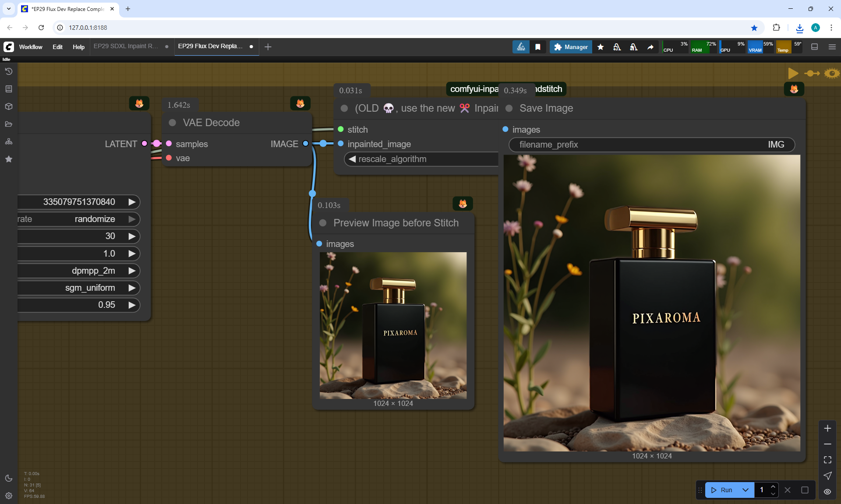Open settings gear in sidebar
The height and width of the screenshot is (504, 841).
[9, 496]
